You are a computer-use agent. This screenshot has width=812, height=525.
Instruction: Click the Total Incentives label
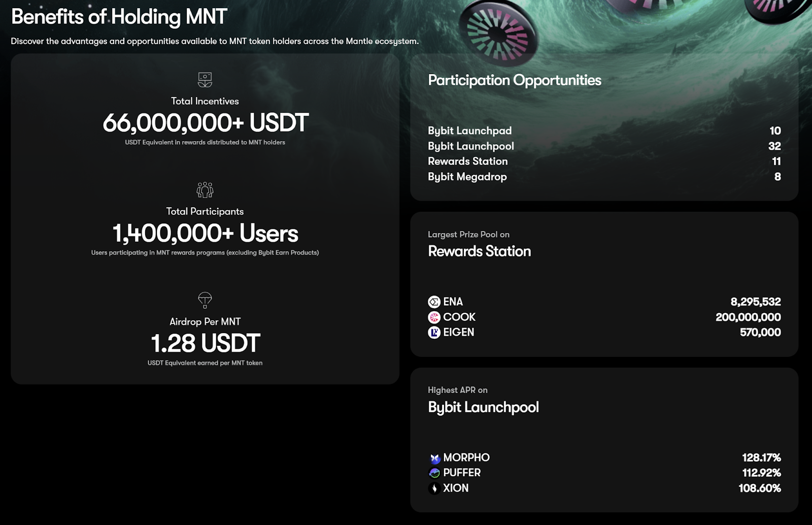(x=205, y=101)
